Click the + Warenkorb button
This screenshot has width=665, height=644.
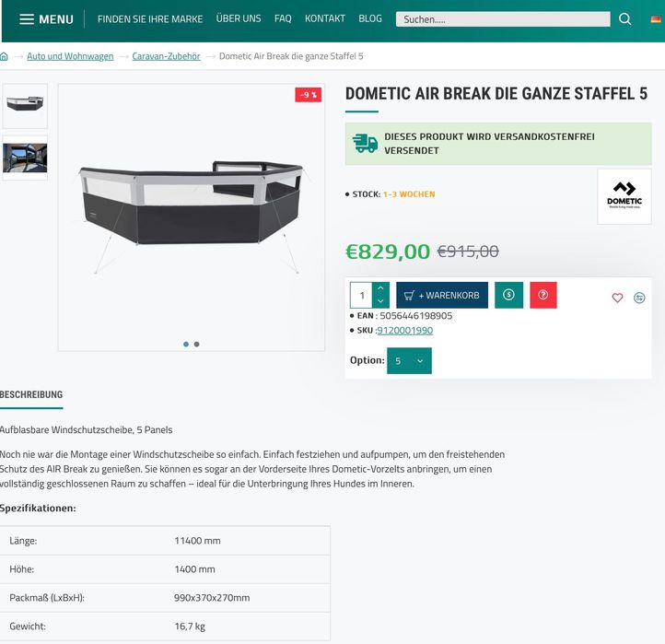(x=442, y=296)
